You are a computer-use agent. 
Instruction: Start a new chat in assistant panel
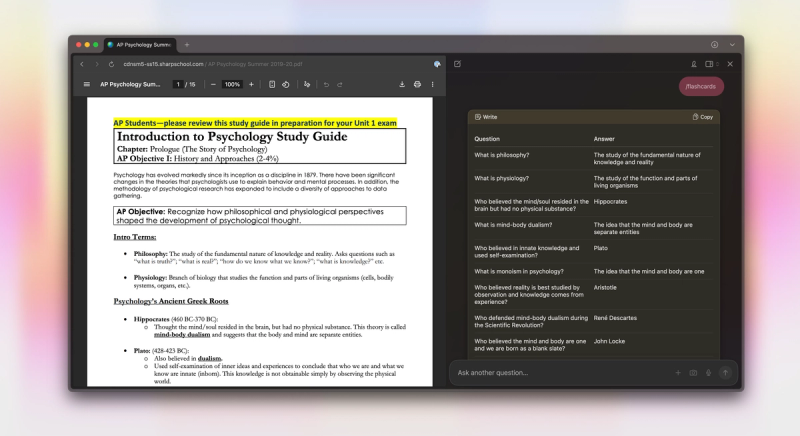457,64
